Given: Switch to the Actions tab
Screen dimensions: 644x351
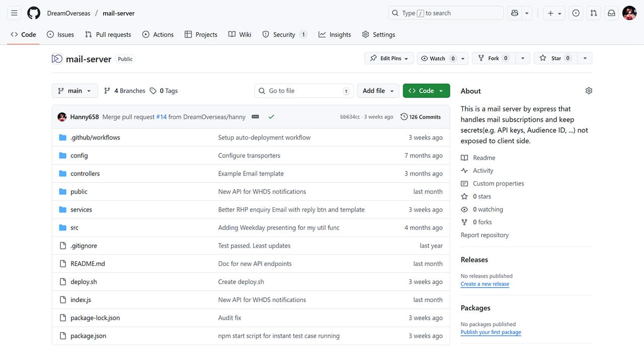Looking at the screenshot, I should point(158,35).
